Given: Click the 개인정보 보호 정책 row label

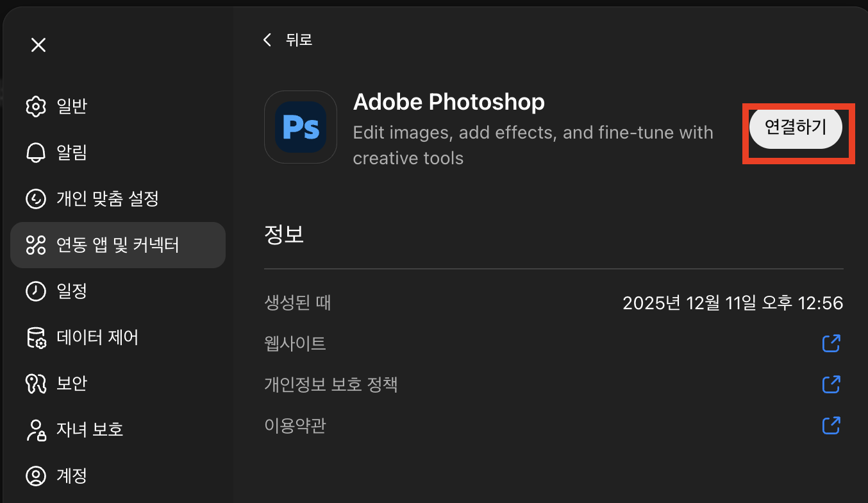Looking at the screenshot, I should tap(331, 385).
